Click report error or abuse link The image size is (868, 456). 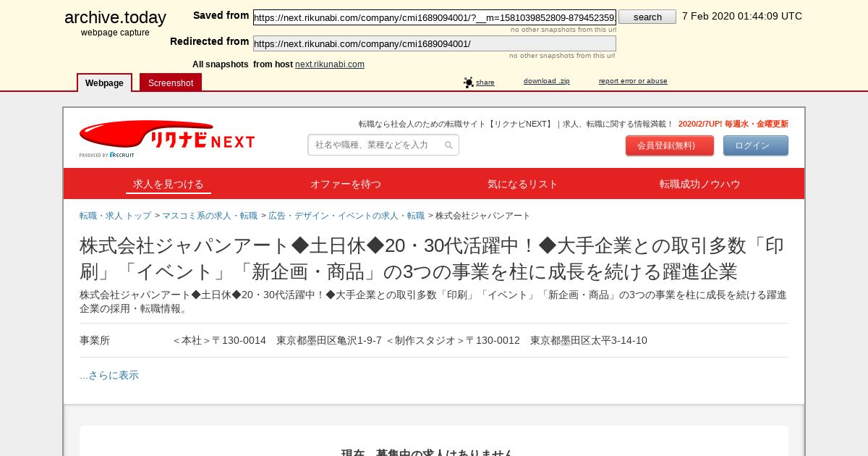[633, 81]
